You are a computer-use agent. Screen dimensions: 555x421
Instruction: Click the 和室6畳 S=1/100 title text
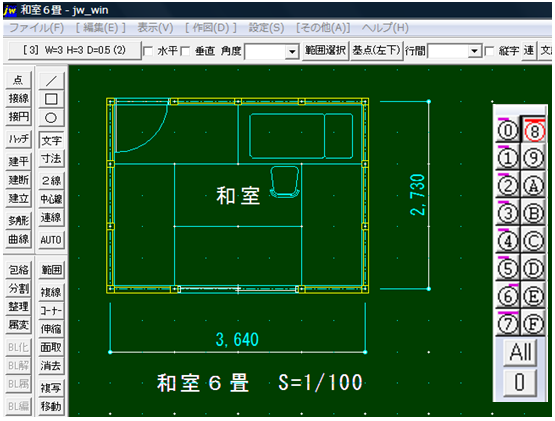260,383
